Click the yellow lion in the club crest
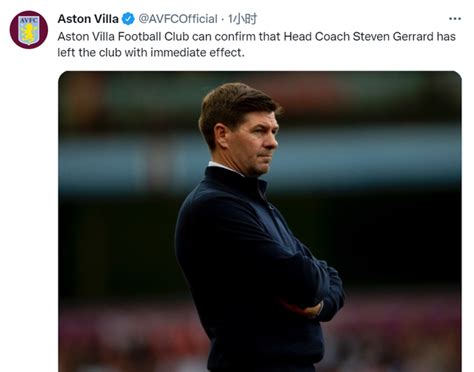 (x=29, y=33)
